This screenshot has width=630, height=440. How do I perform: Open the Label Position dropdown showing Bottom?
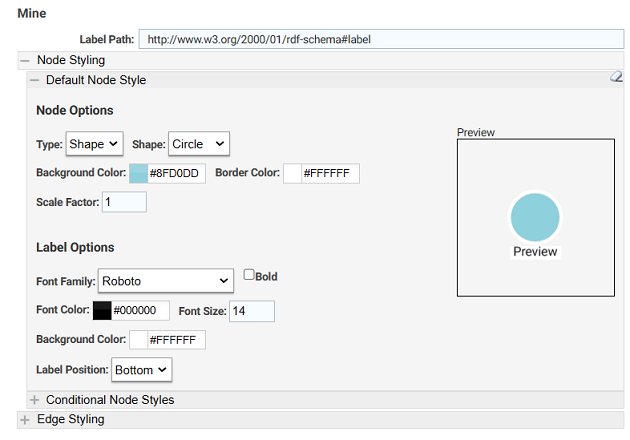[x=141, y=370]
